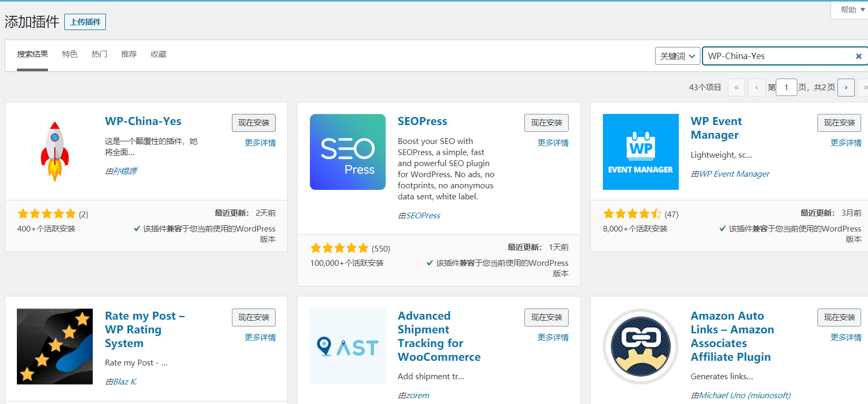Viewport: 868px width, 404px height.
Task: Open the 关键词 search type dropdown
Action: coord(678,56)
